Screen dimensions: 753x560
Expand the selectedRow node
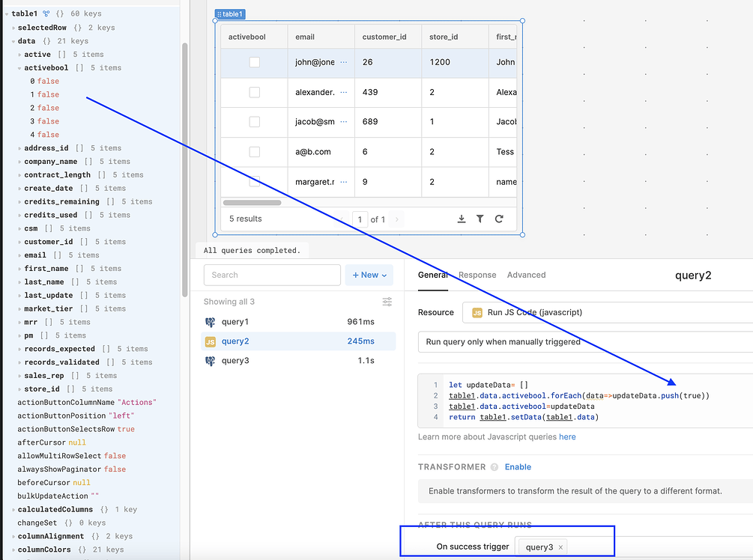point(13,28)
